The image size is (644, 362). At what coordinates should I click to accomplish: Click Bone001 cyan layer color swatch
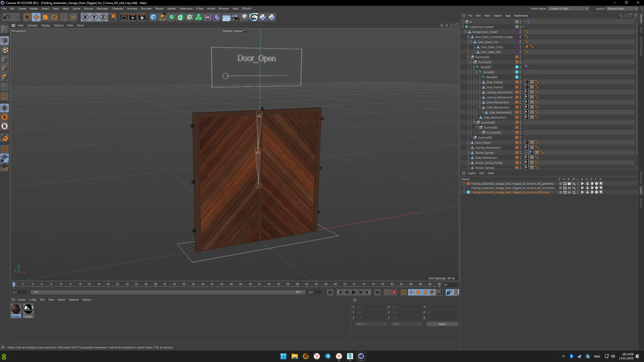(x=517, y=67)
